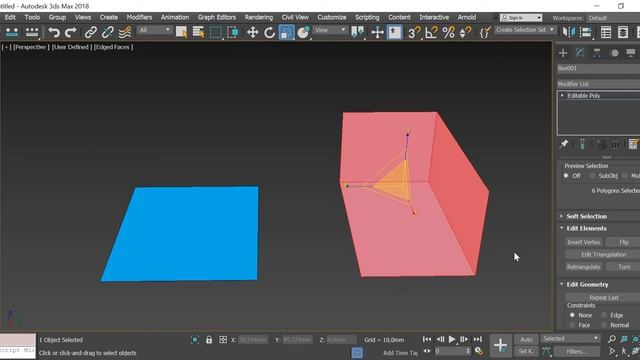
Task: Select Constraints Normal radio button
Action: pyautogui.click(x=604, y=325)
